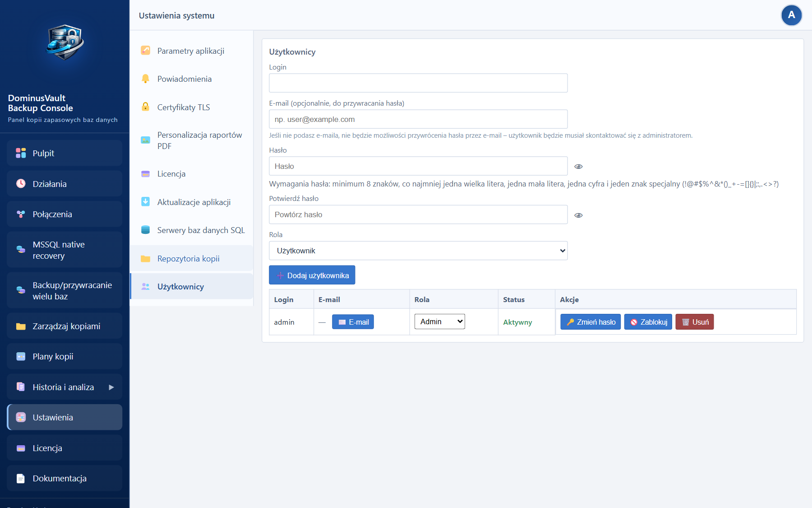Screen dimensions: 812x508
Task: Click the Plany kopii icon
Action: (21, 356)
